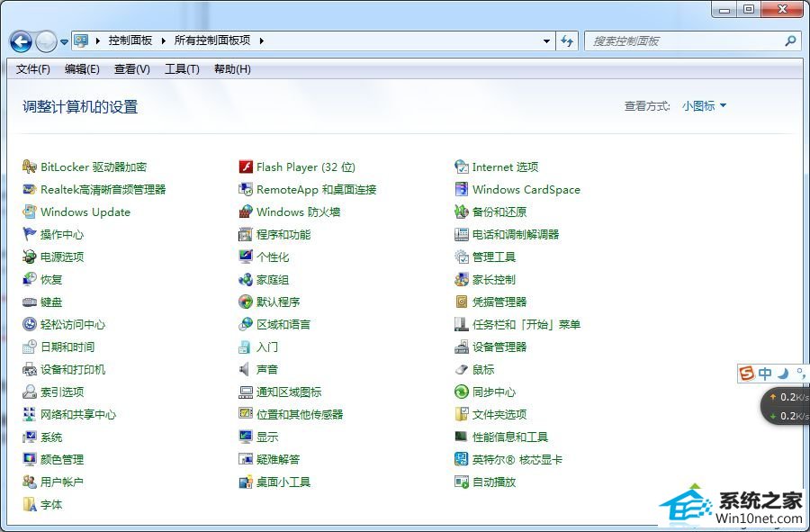Click the 键盘 keyboard icon
Screen dimensions: 810x532
(x=30, y=302)
